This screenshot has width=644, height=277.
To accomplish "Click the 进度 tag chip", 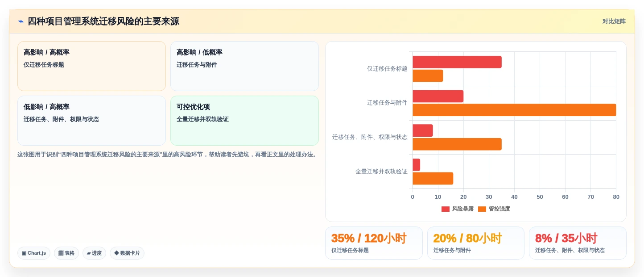I will (x=94, y=253).
